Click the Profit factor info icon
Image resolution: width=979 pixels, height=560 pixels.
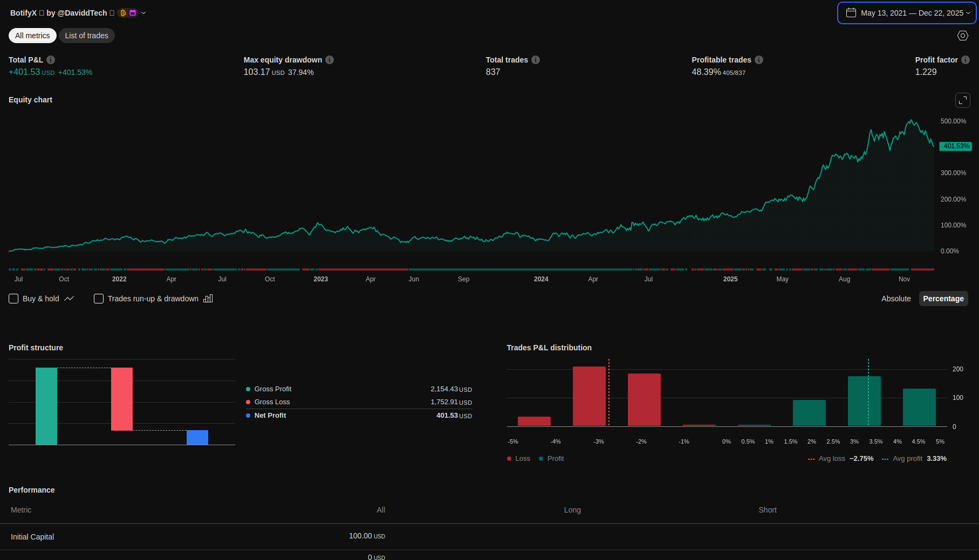pyautogui.click(x=966, y=60)
